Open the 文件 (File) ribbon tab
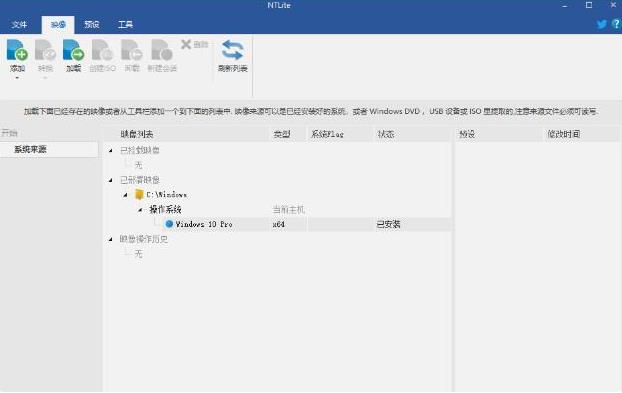 pyautogui.click(x=19, y=25)
